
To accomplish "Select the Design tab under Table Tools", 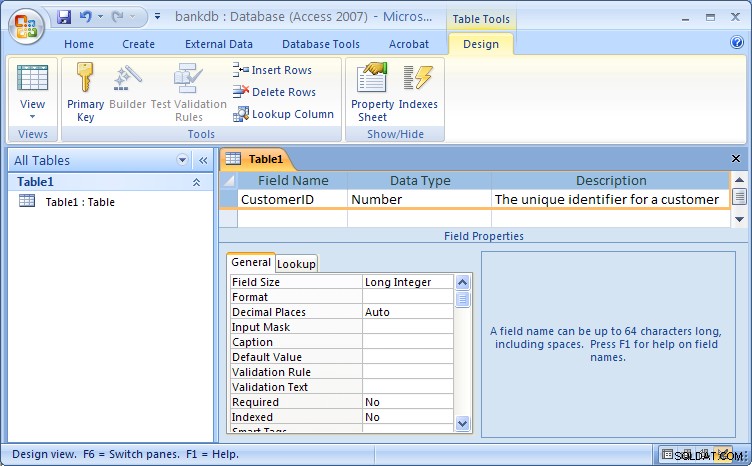I will point(481,44).
